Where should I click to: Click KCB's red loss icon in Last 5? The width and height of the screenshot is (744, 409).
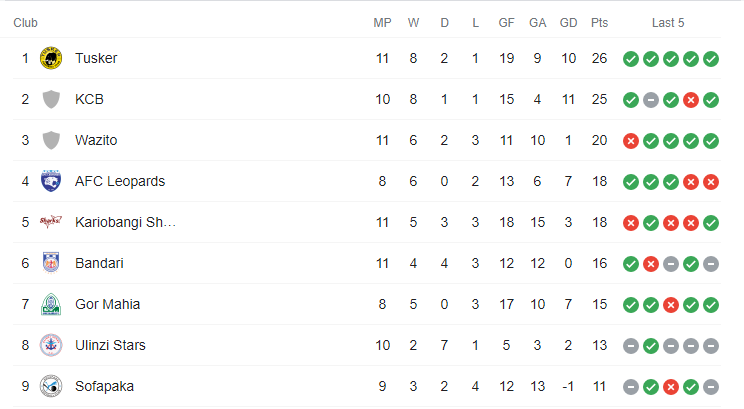[691, 100]
